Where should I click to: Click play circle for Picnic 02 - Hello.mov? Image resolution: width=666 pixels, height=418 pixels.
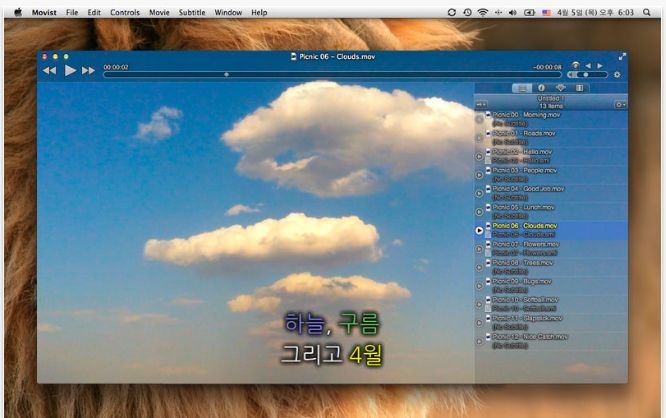[479, 156]
